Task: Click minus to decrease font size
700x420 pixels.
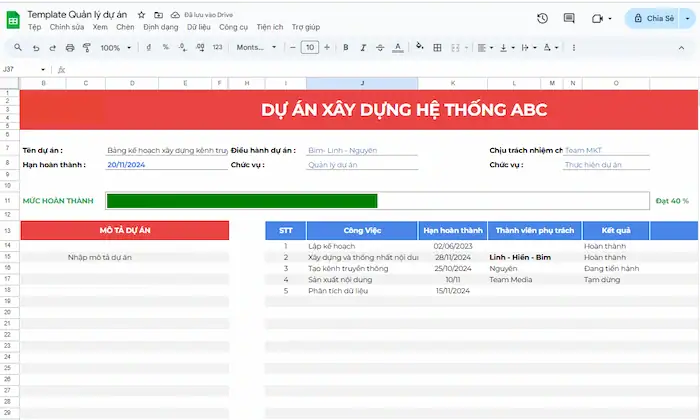Action: coord(293,47)
